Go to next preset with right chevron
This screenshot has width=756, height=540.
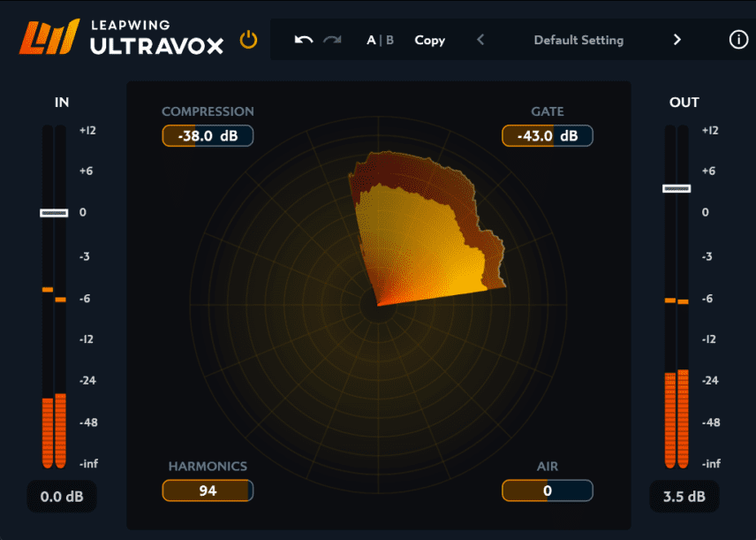point(677,40)
